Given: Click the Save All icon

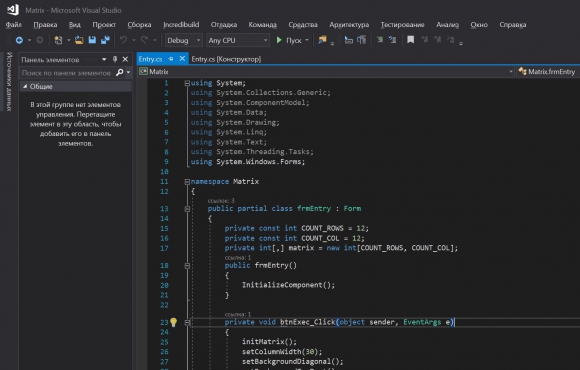Looking at the screenshot, I should click(105, 40).
